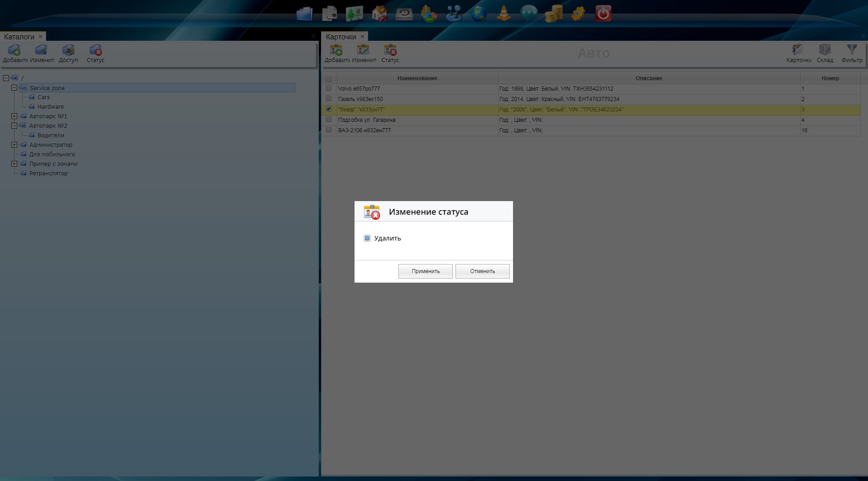
Task: Uncheck the "Лиаф" к833ун77 row checkbox
Action: [x=329, y=109]
